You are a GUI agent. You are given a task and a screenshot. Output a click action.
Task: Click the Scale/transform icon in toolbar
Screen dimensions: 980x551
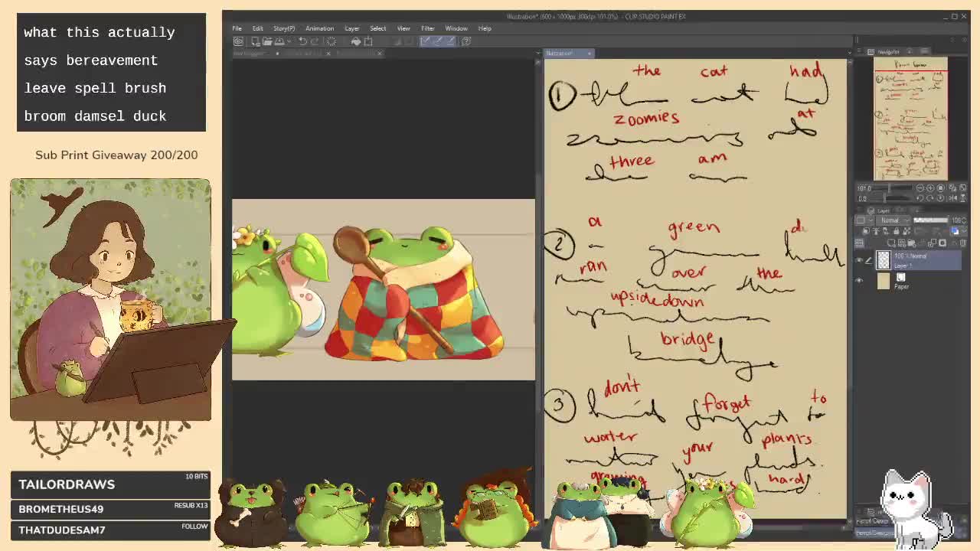[368, 41]
